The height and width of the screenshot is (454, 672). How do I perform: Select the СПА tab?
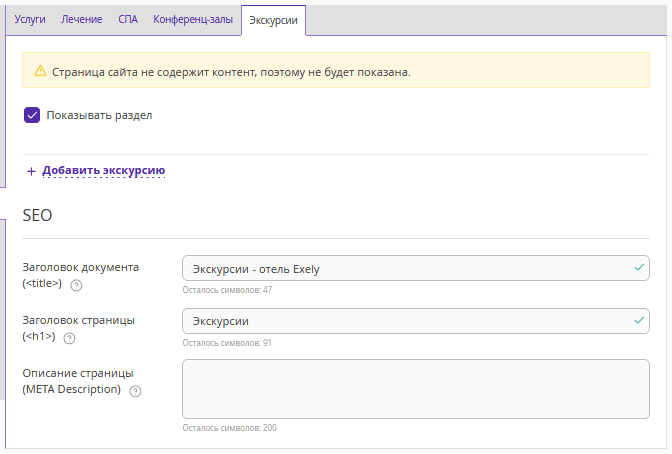(x=128, y=19)
